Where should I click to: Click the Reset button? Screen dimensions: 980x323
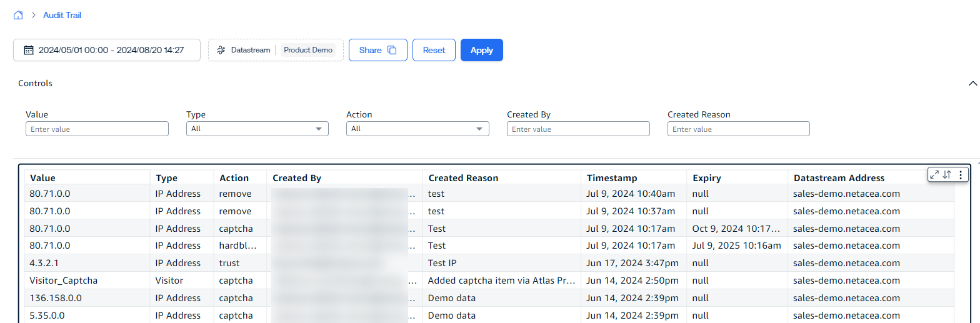434,50
